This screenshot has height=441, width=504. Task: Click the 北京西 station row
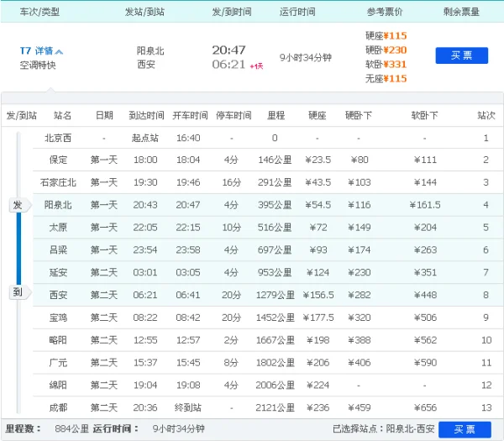268,138
